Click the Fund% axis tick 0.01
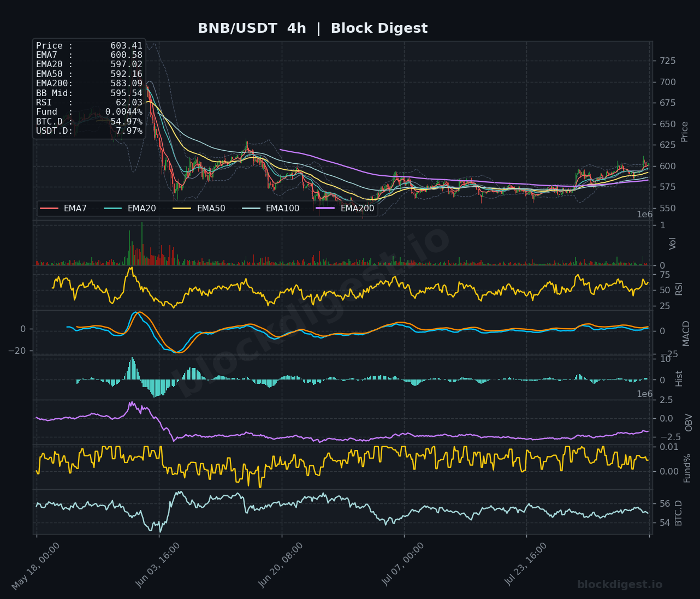The height and width of the screenshot is (599, 700). (x=669, y=447)
